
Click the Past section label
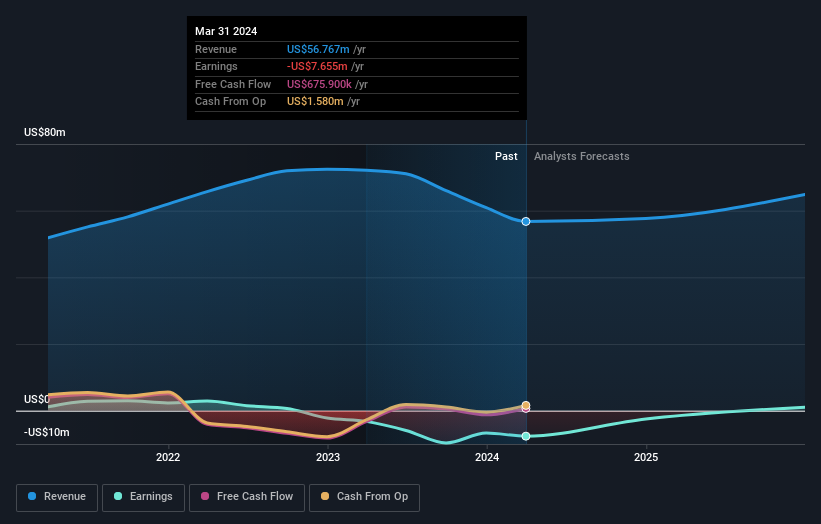tap(506, 157)
